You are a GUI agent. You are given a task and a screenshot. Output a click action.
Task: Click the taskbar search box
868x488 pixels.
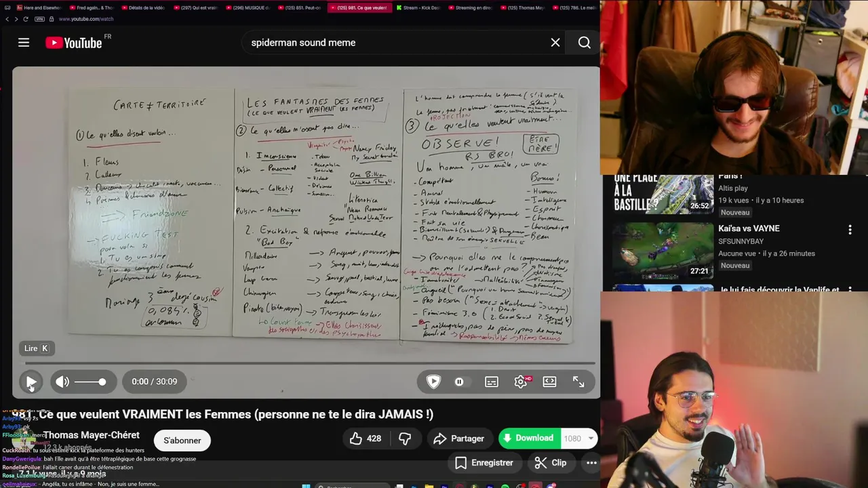[x=353, y=485]
